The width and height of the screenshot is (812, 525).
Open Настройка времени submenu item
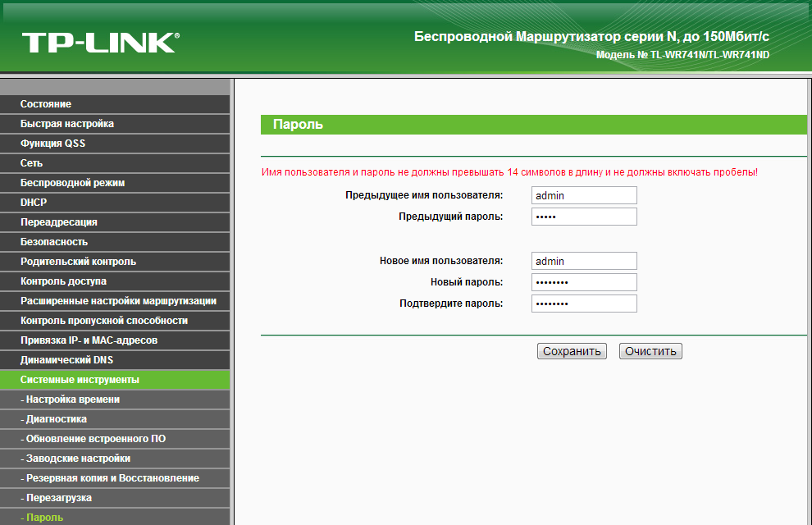pos(115,399)
